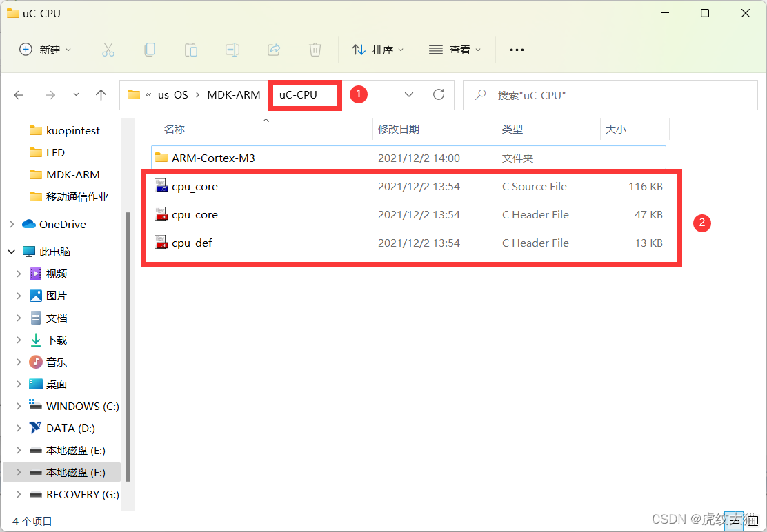Screen dimensions: 767x532
Task: Expand the WINDOWS (C:) drive node
Action: (19, 406)
